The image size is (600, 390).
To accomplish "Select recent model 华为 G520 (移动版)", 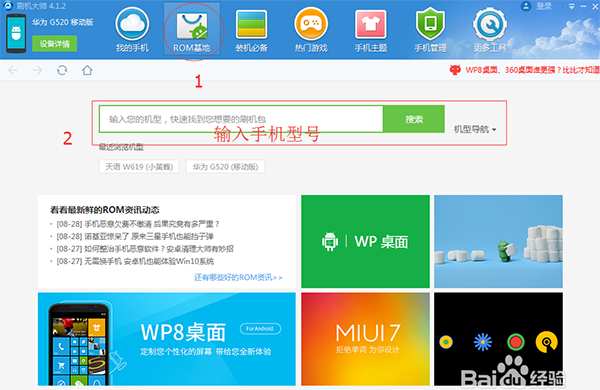I will tap(225, 167).
